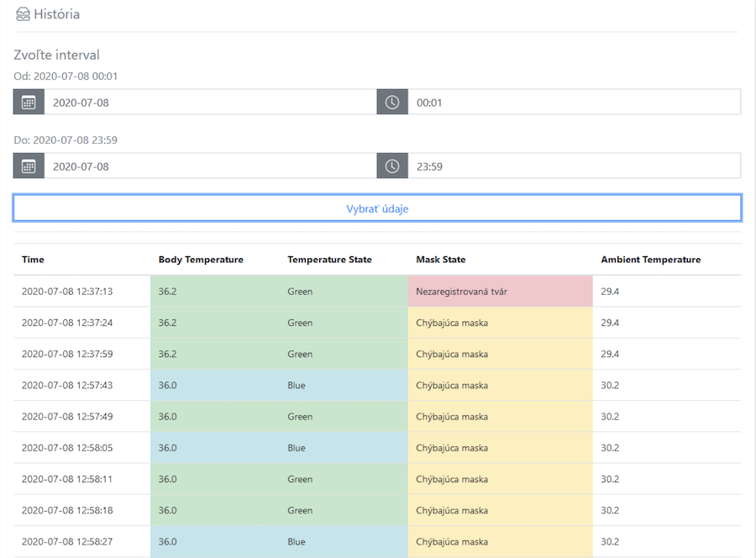This screenshot has width=756, height=558.
Task: Click Green state in the 12:58:18 row
Action: (x=300, y=510)
